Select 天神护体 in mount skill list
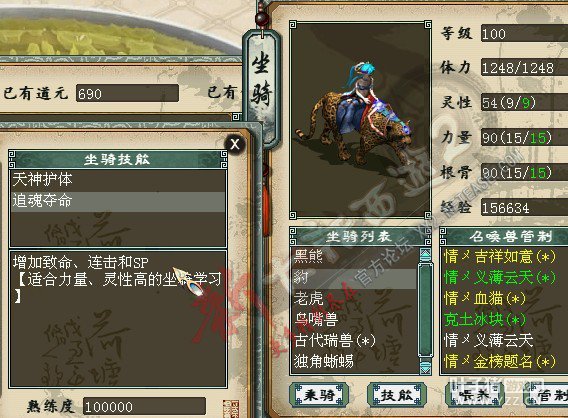 click(118, 180)
